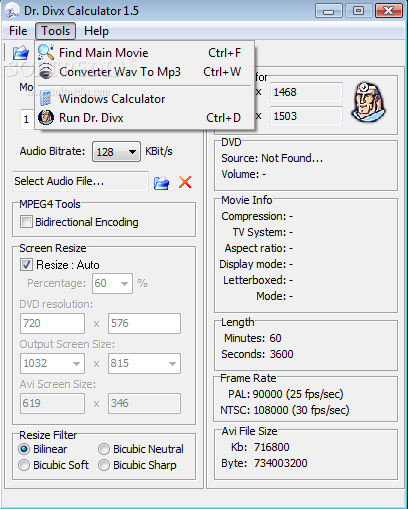
Task: Click 'Source: Not Found...' text
Action: point(272,158)
